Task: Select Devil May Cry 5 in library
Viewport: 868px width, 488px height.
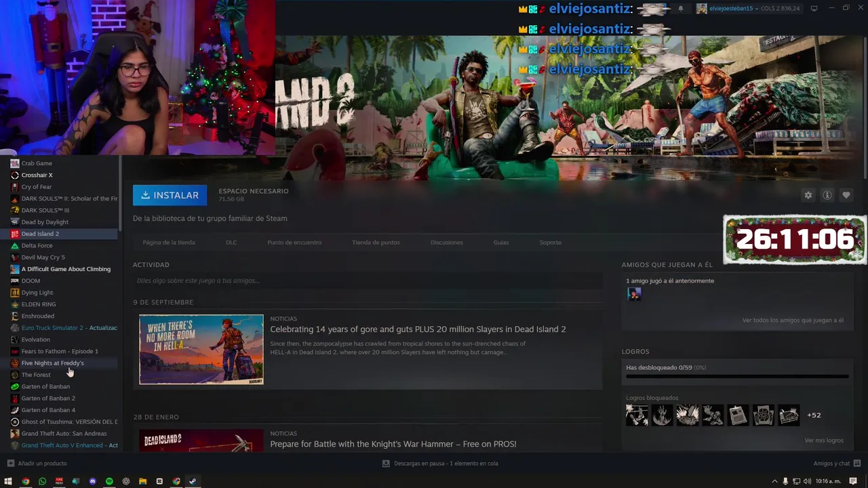Action: point(43,258)
